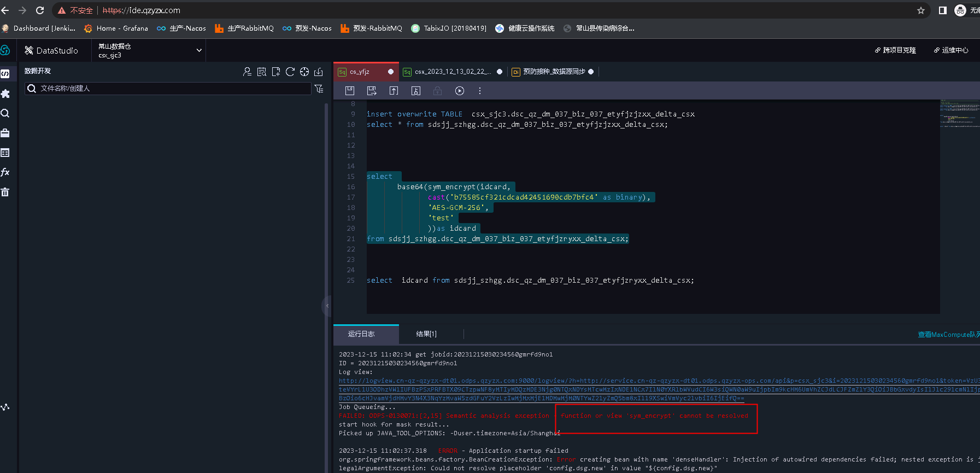Open the 预发-RabbitMQ bookmark
This screenshot has width=980, height=473.
click(371, 28)
